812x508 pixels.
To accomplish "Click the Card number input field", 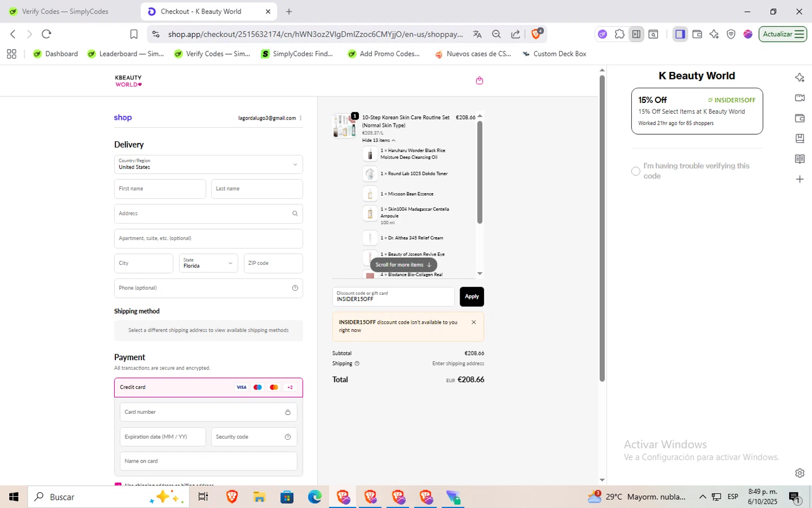I will [x=208, y=412].
